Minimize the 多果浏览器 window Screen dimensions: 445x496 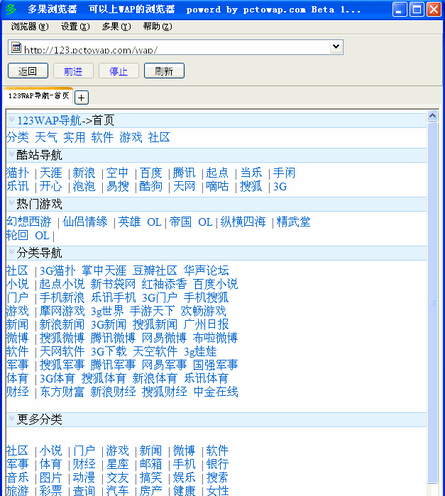399,9
